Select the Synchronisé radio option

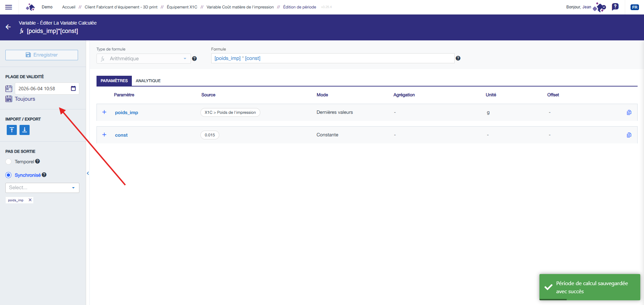[x=8, y=175]
